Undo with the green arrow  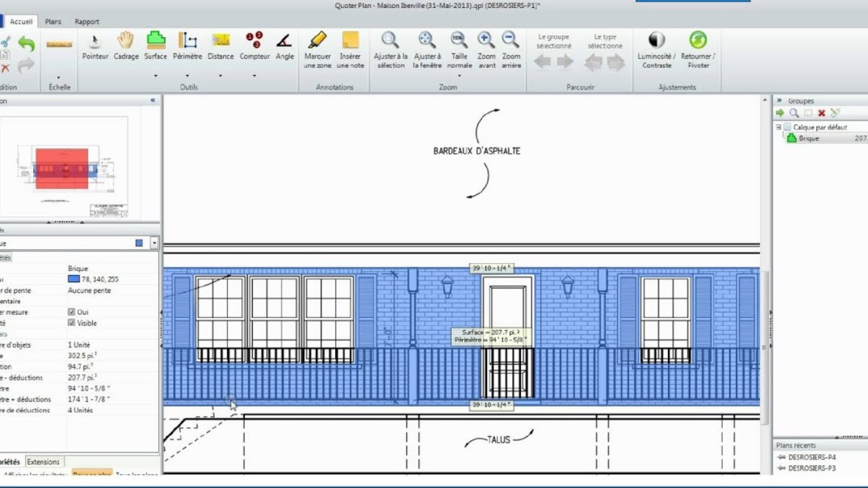(26, 45)
